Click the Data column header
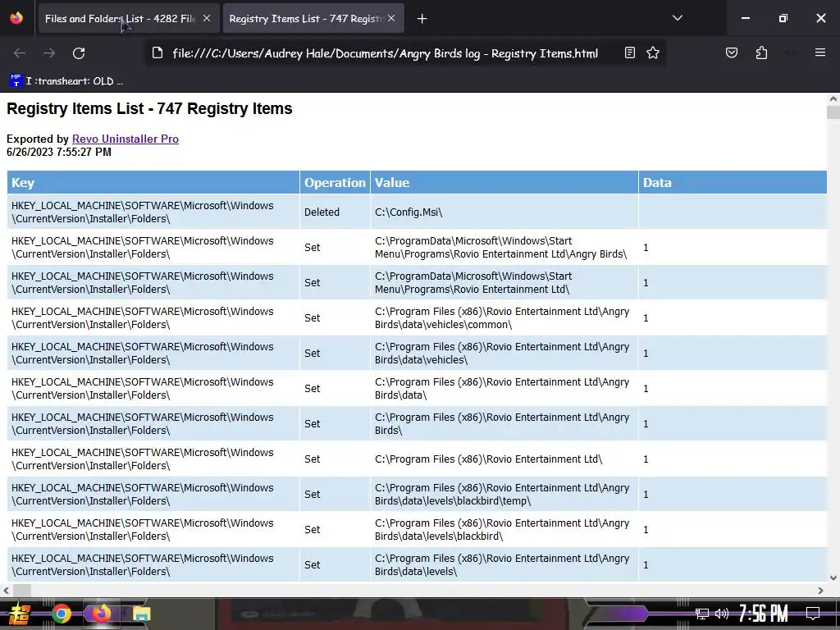840x630 pixels. coord(733,182)
